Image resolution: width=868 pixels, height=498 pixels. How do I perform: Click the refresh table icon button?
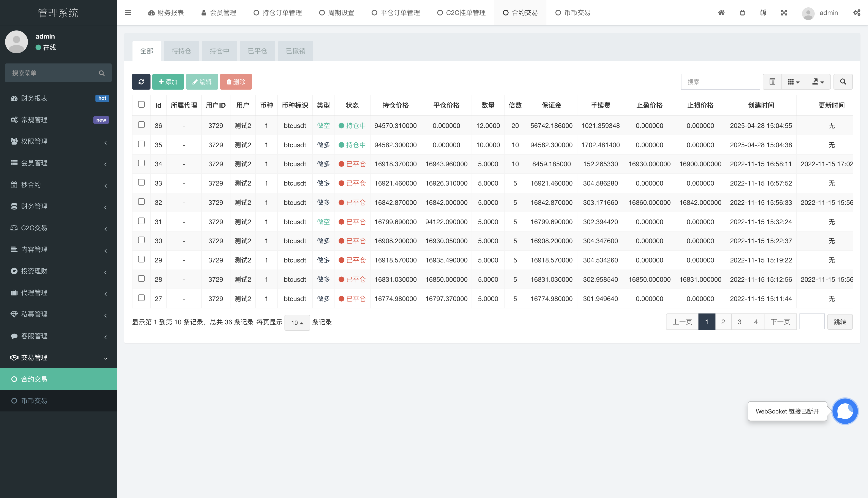click(x=141, y=82)
